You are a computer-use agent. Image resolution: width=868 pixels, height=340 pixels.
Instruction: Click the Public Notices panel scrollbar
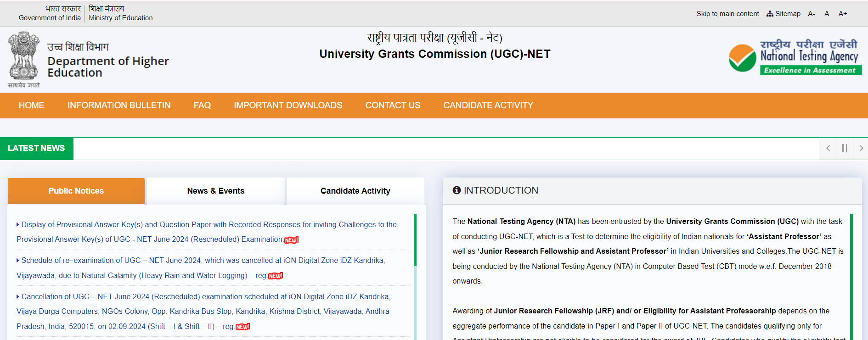point(415,240)
